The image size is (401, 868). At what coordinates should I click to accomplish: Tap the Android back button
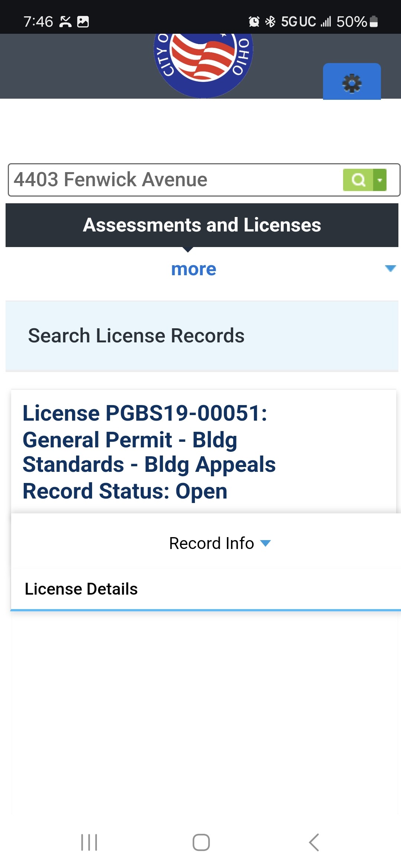[x=314, y=842]
